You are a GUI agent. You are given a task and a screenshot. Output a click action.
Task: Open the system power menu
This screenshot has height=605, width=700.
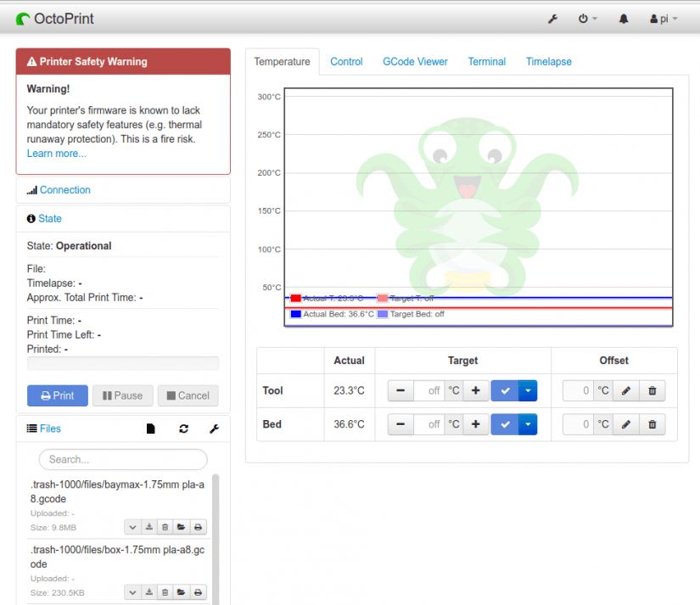coord(587,19)
